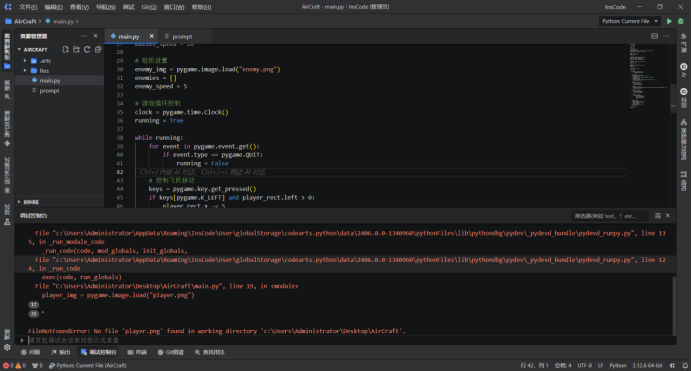The height and width of the screenshot is (371, 692).
Task: Switch to the 终端 (Terminal) tab
Action: [137, 352]
